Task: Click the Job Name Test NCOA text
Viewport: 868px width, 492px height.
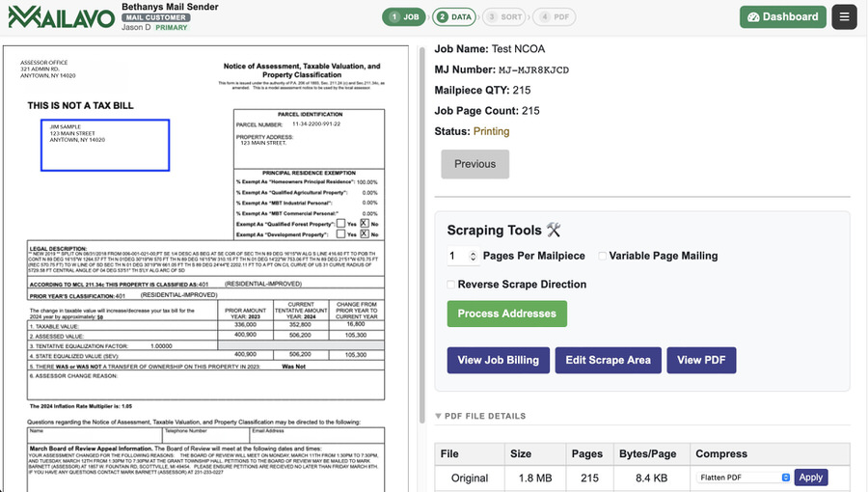Action: point(489,48)
